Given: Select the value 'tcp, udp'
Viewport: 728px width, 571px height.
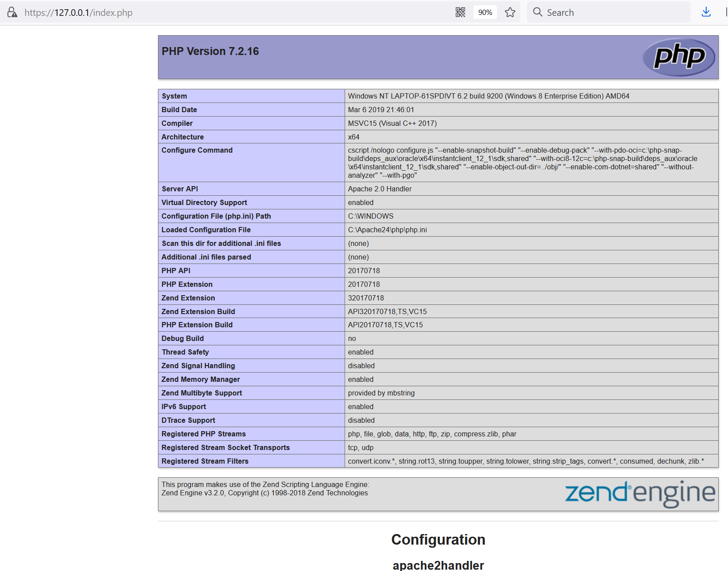Looking at the screenshot, I should click(x=361, y=447).
